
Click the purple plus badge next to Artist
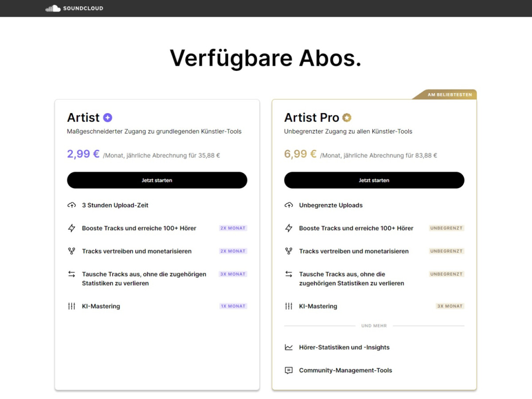pyautogui.click(x=108, y=117)
